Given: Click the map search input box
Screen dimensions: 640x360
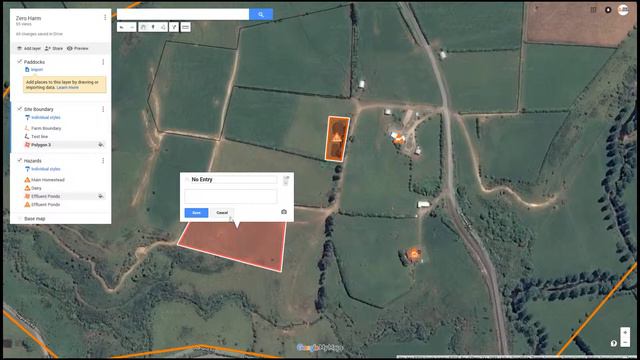Looking at the screenshot, I should [x=183, y=14].
